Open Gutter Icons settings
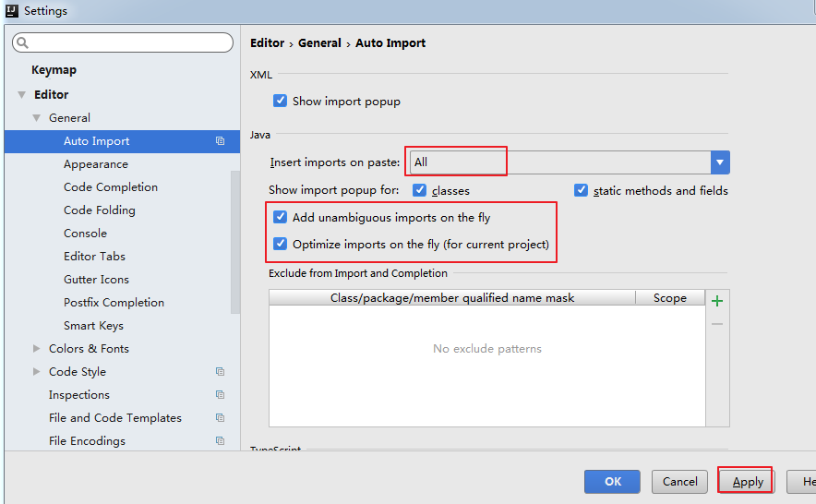The width and height of the screenshot is (816, 504). coord(96,279)
